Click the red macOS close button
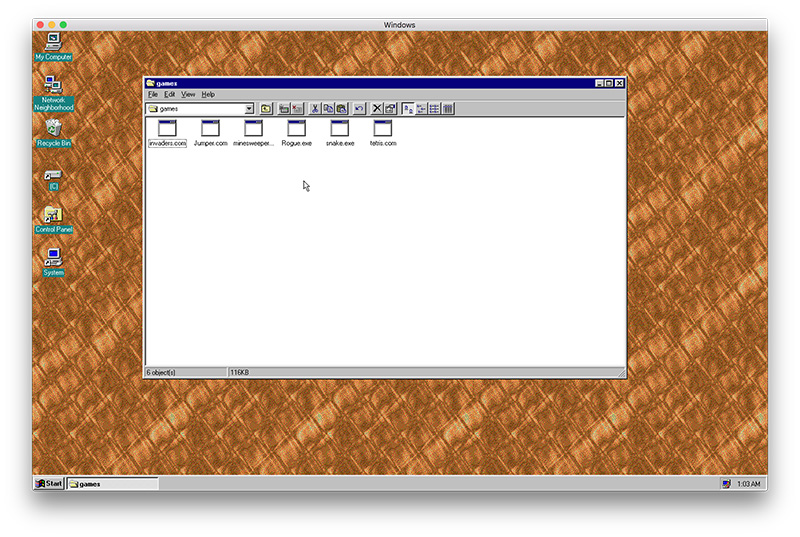This screenshot has height=537, width=800. tap(40, 24)
